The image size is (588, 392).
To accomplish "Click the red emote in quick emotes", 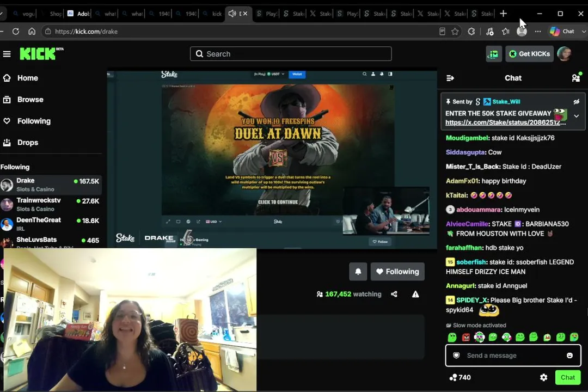I will tap(465, 337).
